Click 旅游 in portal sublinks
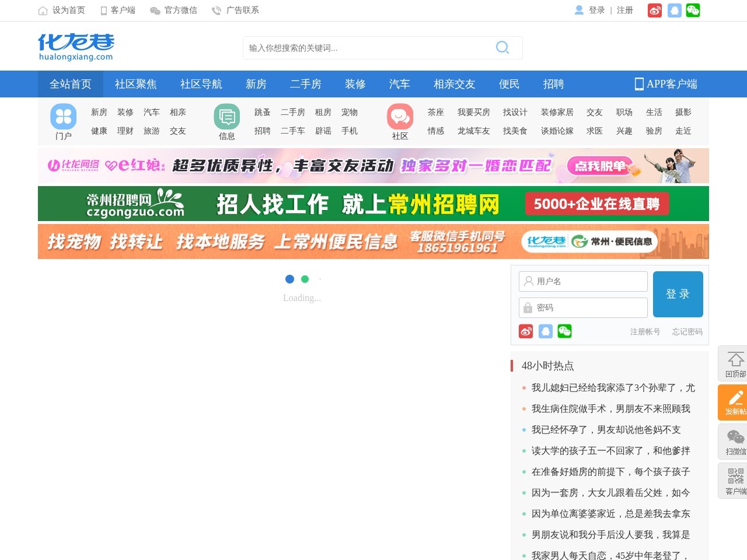The width and height of the screenshot is (747, 560). 152,131
